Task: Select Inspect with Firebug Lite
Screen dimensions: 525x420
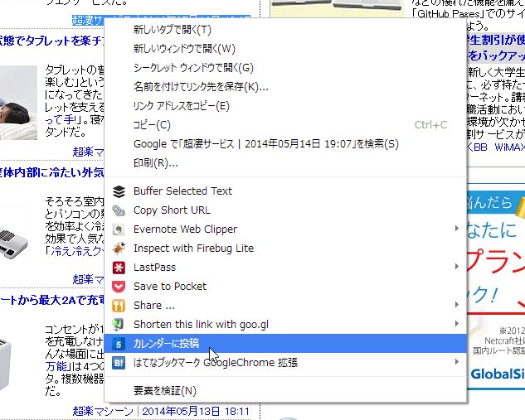Action: 285,249
